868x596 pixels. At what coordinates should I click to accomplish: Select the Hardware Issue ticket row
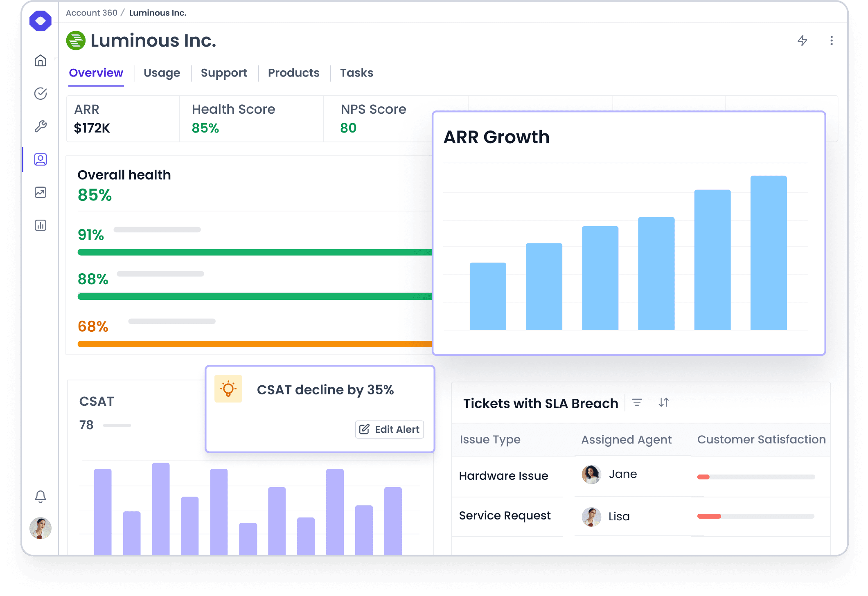503,476
